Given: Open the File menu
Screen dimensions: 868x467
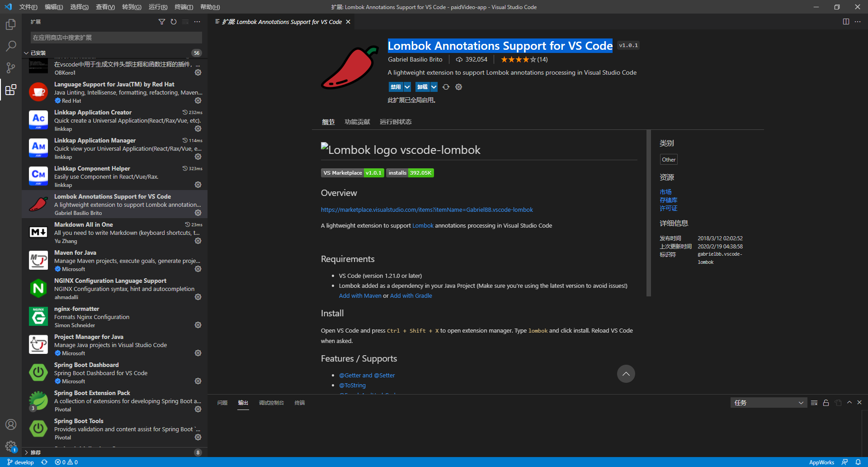Looking at the screenshot, I should (28, 7).
